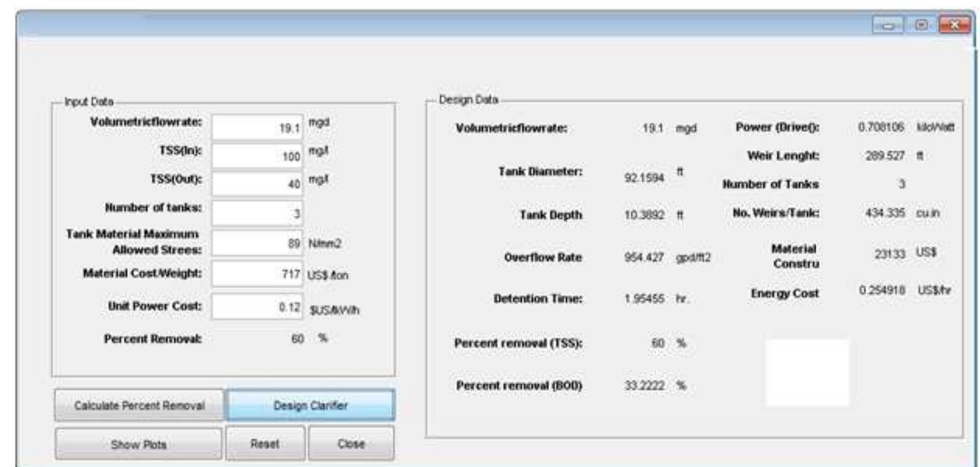Close the window with the red X
980x467 pixels.
pyautogui.click(x=955, y=25)
